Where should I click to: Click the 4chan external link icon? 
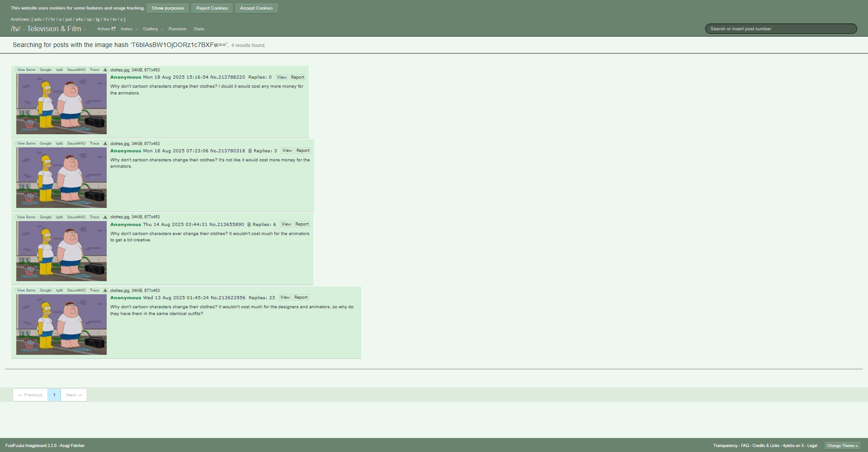coord(113,28)
